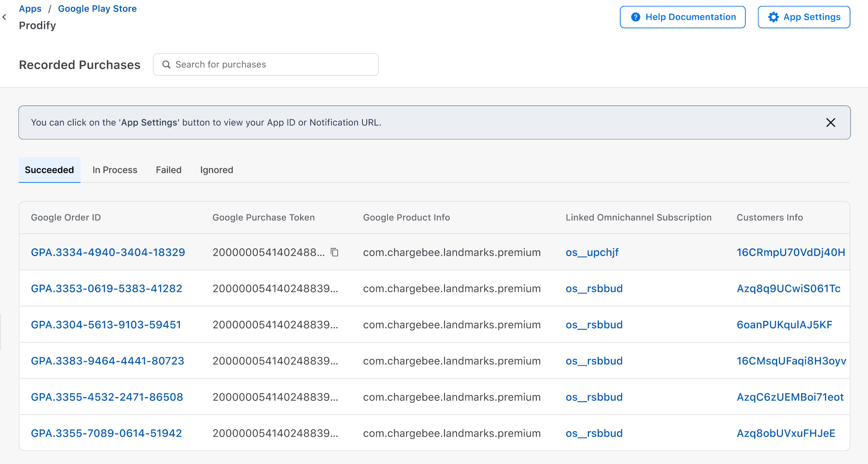The image size is (868, 464).
Task: Click the back chevron arrow icon
Action: (5, 17)
